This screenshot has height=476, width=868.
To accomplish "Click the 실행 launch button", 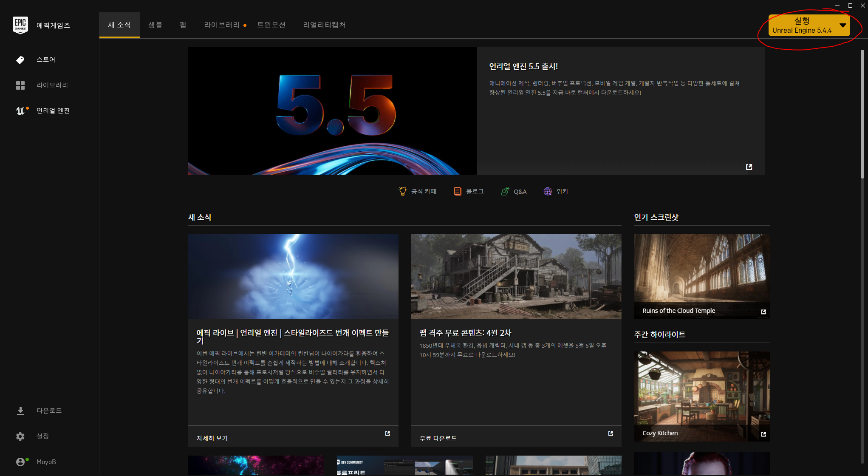I will click(802, 25).
